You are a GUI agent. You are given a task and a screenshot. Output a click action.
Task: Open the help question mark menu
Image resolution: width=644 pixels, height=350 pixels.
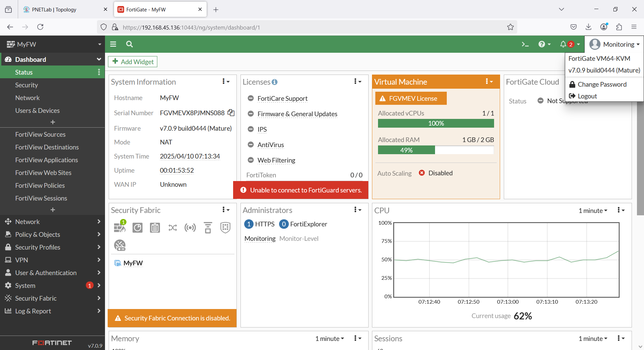click(x=544, y=44)
